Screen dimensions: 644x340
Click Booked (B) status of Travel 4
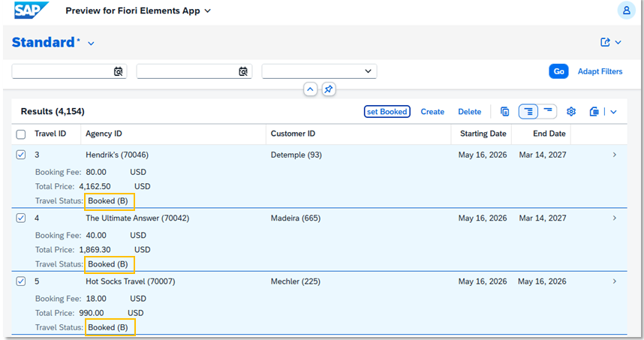pos(108,264)
